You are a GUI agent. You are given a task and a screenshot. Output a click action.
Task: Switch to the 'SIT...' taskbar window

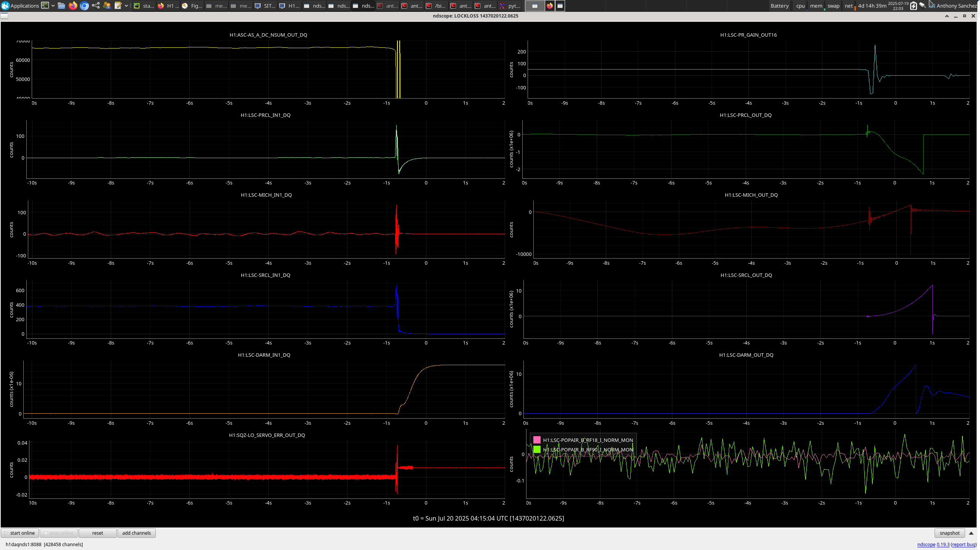click(265, 6)
